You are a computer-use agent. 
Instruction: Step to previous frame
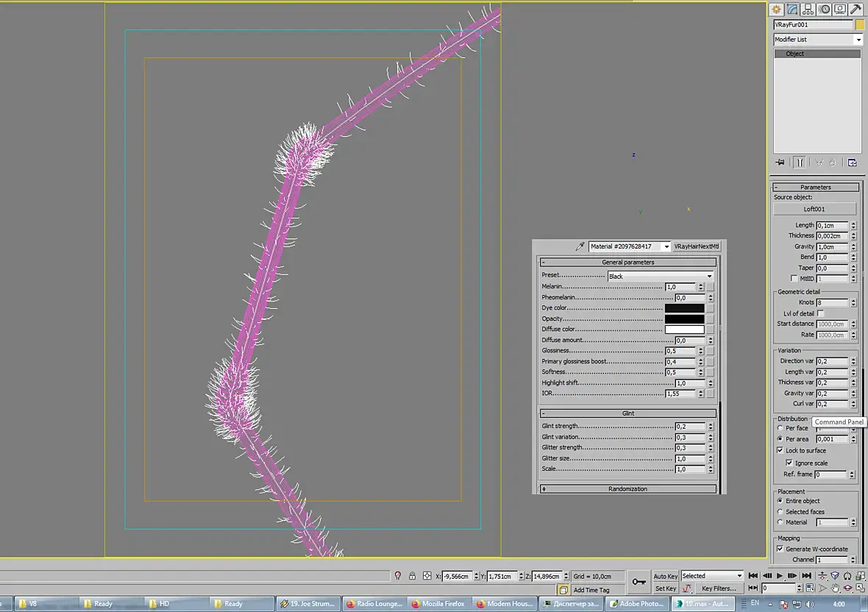pos(766,576)
